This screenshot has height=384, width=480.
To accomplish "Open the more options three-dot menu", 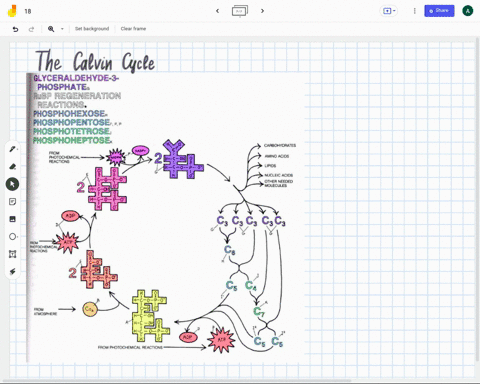I will pyautogui.click(x=415, y=11).
